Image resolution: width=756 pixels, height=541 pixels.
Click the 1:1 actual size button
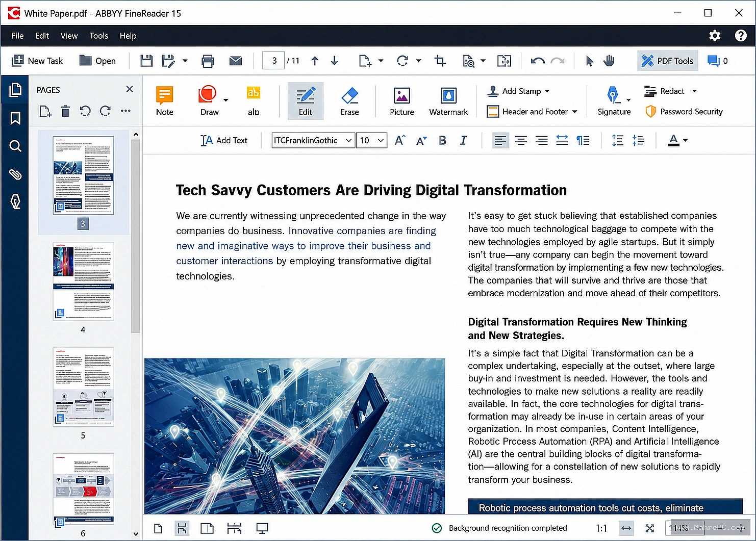tap(601, 528)
